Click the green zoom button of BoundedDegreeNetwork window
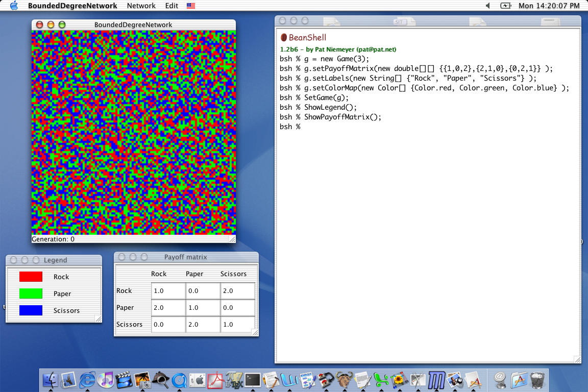The image size is (588, 392). coord(62,25)
